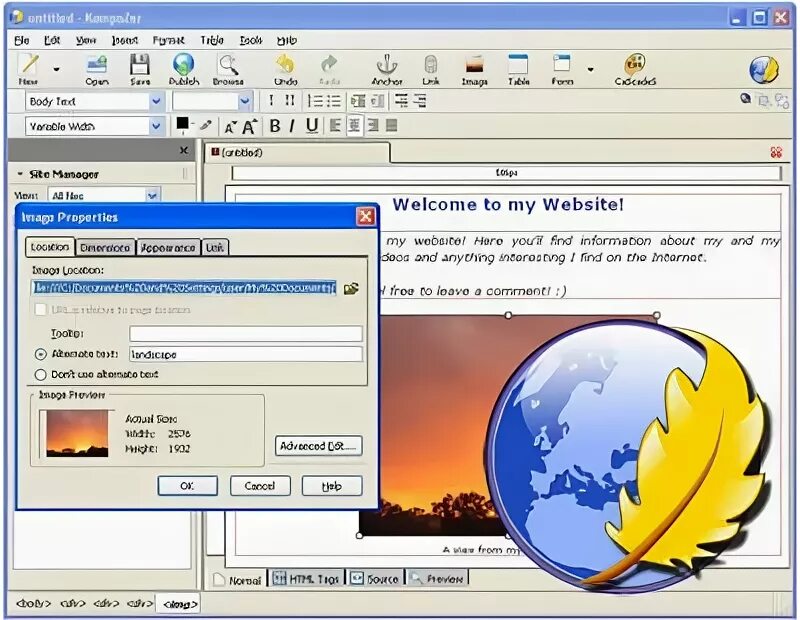Screen dimensions: 800x620
Task: Switch to the Location tab in Image Properties
Action: coord(49,247)
